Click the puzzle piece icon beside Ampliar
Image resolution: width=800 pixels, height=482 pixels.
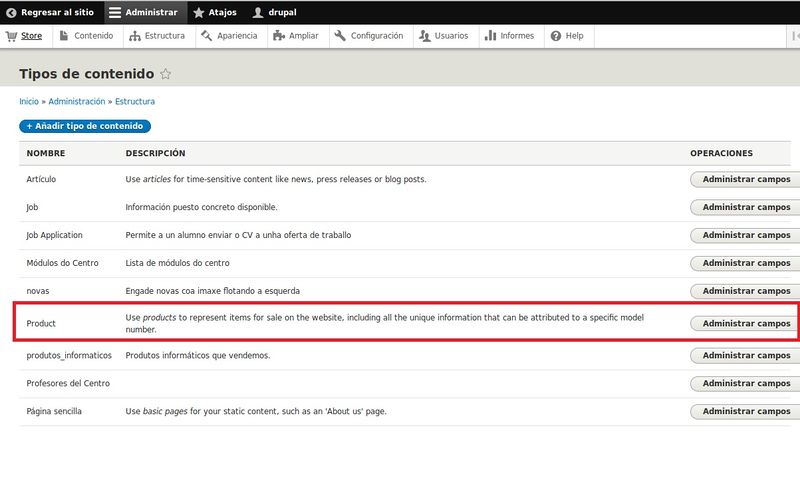point(279,36)
